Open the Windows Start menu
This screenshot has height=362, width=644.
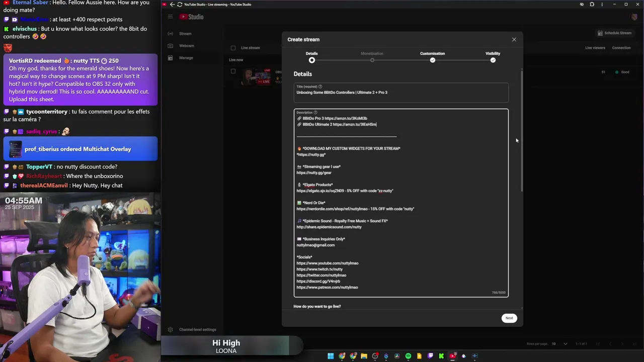coord(331,356)
